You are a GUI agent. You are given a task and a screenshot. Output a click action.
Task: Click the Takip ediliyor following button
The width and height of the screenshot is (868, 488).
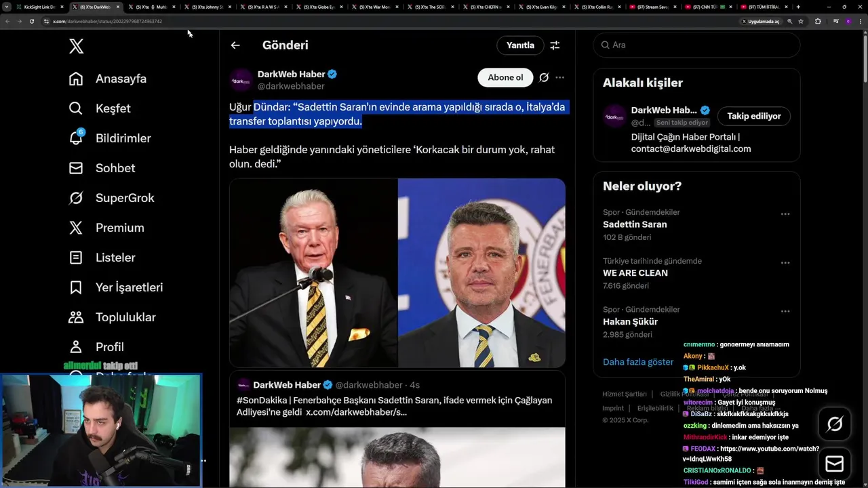point(754,116)
